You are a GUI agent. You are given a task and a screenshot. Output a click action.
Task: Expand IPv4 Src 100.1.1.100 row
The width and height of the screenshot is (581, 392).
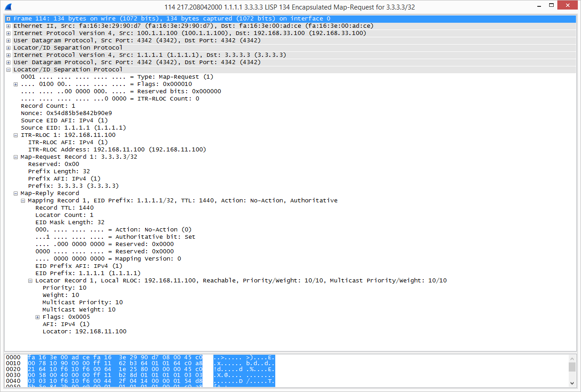(9, 33)
